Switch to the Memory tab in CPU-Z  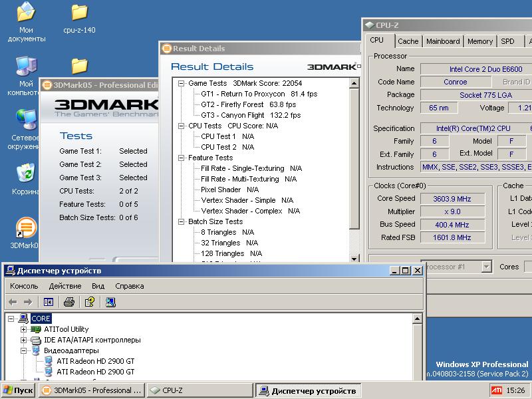coord(479,41)
